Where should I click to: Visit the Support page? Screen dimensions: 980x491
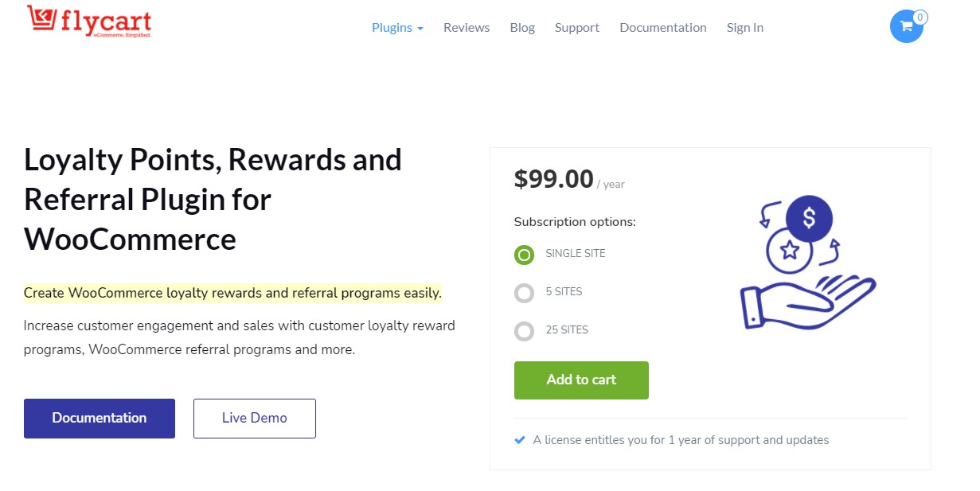pos(577,27)
